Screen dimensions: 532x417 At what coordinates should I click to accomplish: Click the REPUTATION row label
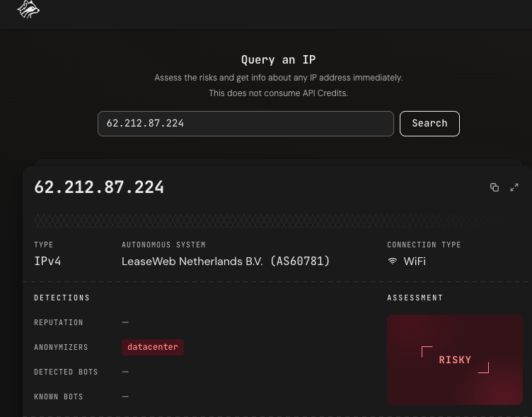click(x=58, y=322)
